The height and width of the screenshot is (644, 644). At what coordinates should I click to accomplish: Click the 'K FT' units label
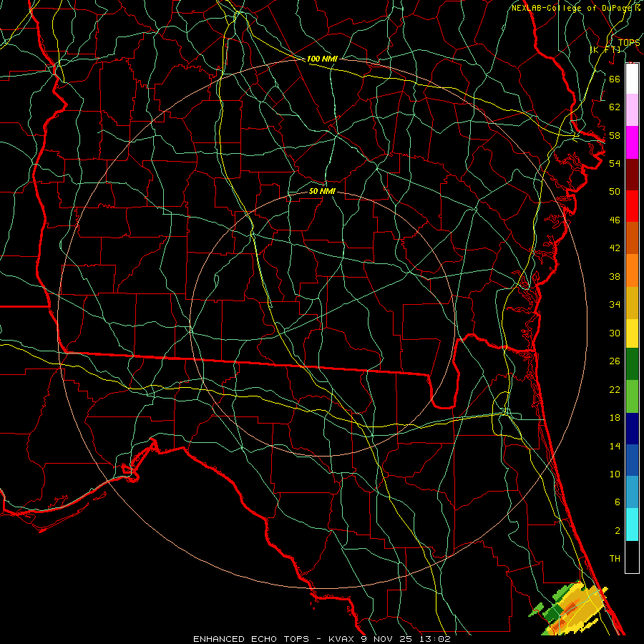point(605,49)
